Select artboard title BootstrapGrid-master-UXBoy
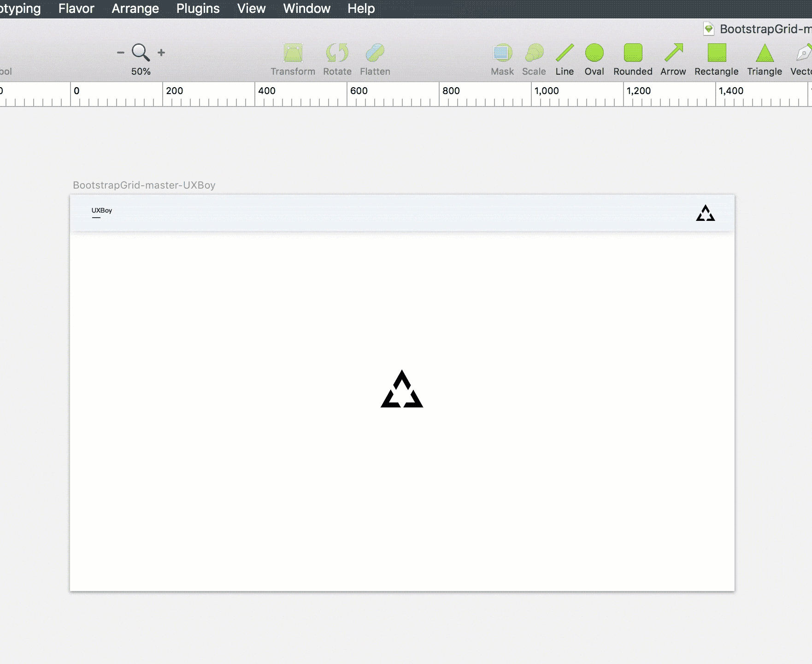 click(x=144, y=185)
